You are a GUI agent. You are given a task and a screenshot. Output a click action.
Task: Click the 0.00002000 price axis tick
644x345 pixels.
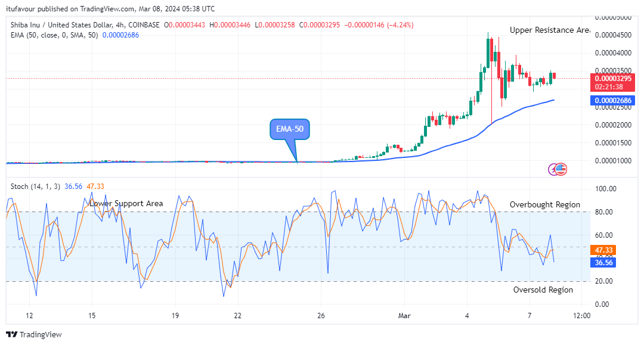(x=613, y=125)
